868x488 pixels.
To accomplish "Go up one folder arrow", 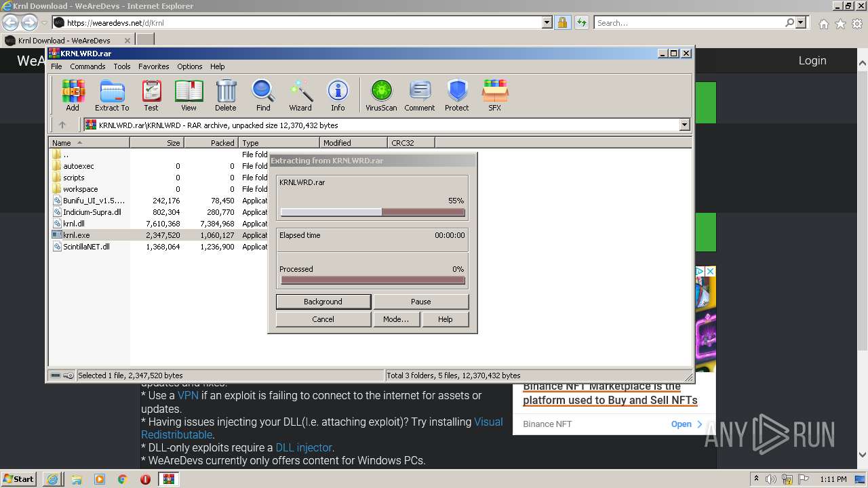I will tap(62, 125).
